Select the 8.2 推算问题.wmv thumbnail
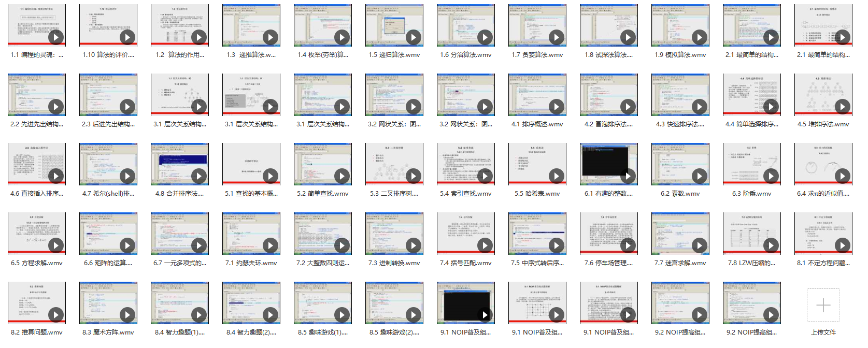Viewport: 868px width, 348px height. click(36, 302)
